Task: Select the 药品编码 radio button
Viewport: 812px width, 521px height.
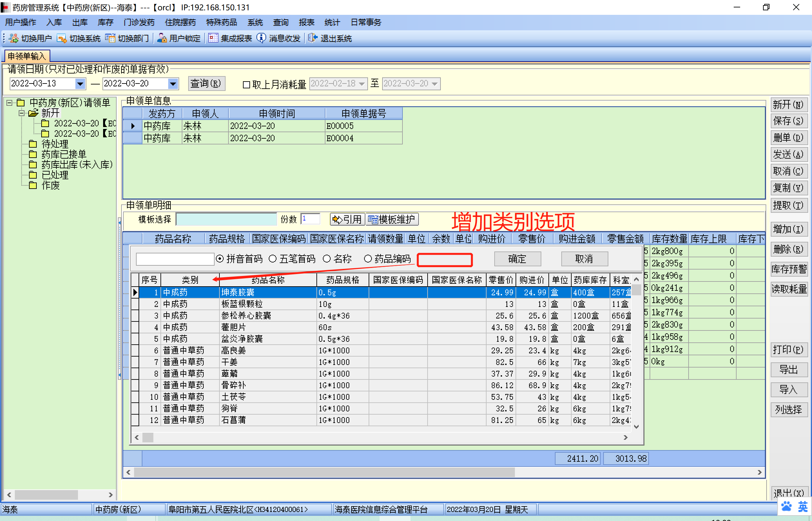Action: click(x=368, y=259)
